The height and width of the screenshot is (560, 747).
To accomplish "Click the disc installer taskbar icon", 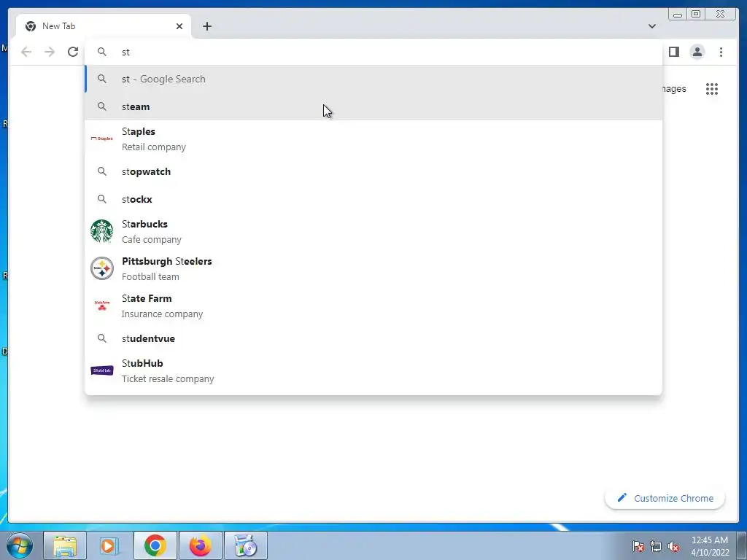I will (x=246, y=545).
